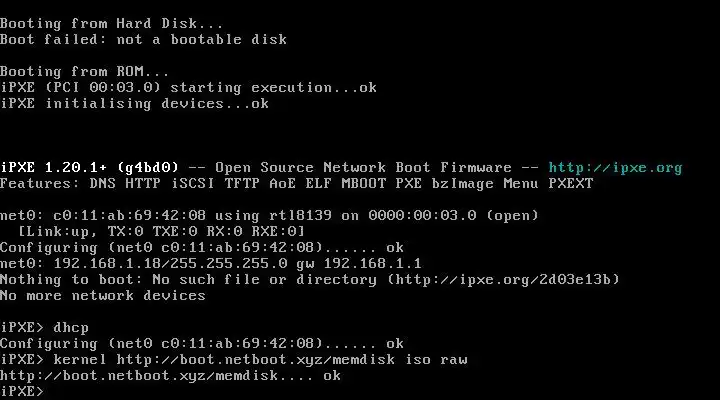
Task: Click the IP address 192.168.1.18/255.255.255.0
Action: (x=170, y=264)
